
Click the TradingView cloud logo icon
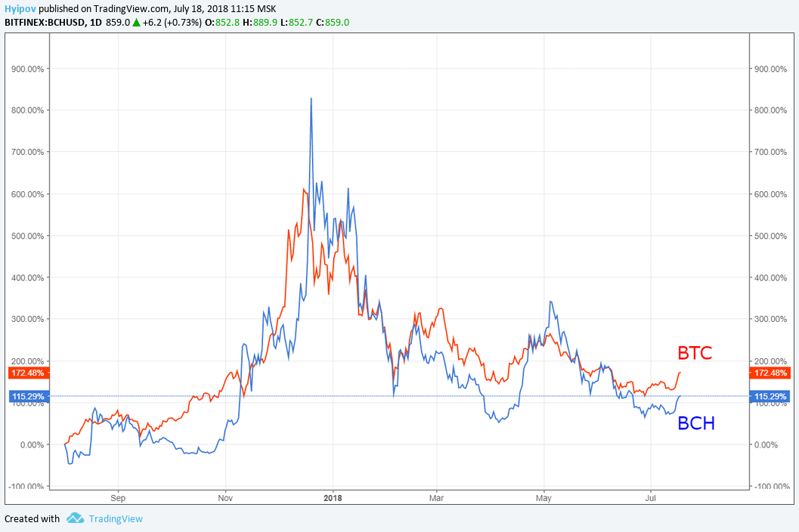(75, 518)
